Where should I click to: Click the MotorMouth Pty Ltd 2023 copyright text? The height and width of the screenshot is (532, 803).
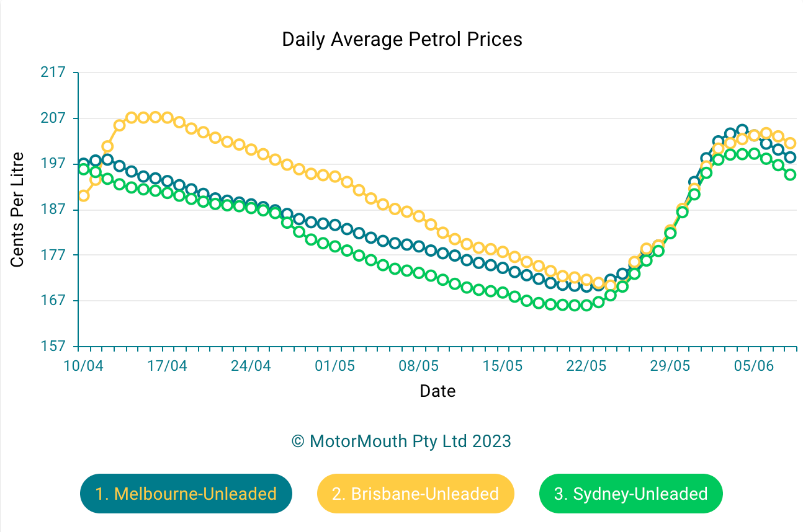401,441
